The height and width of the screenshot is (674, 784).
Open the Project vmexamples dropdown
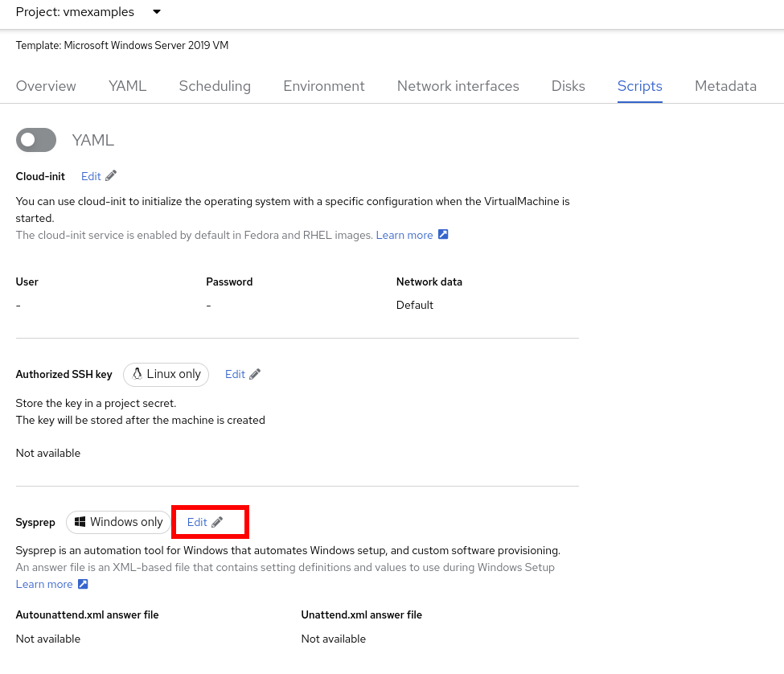coord(156,12)
